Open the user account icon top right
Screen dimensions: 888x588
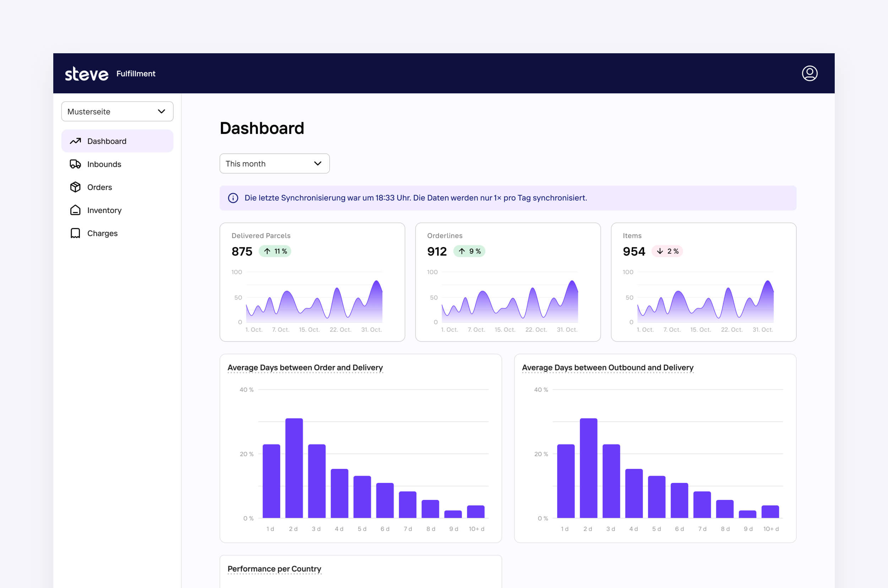pos(809,73)
